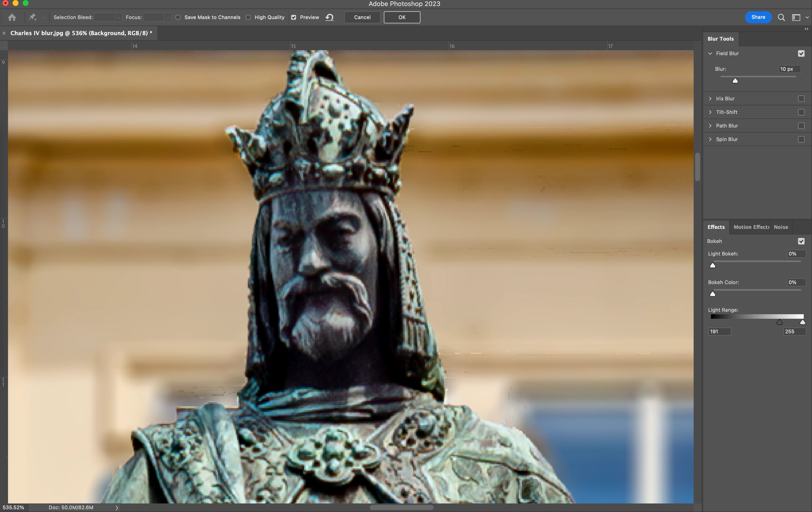Image resolution: width=812 pixels, height=512 pixels.
Task: Enable the High Quality checkbox
Action: pos(248,17)
